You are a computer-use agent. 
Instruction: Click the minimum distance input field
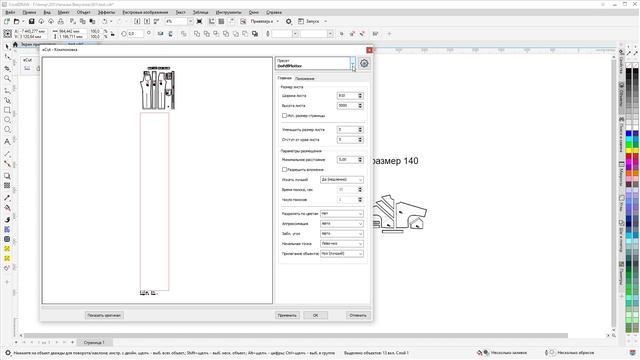(x=347, y=160)
